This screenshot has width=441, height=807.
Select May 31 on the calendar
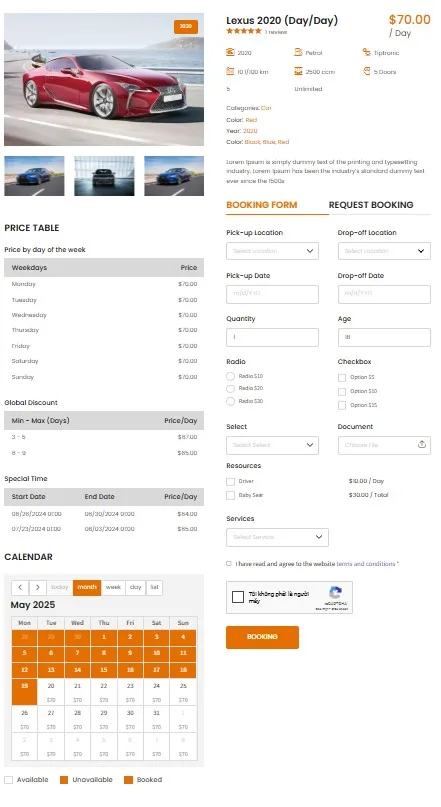156,719
